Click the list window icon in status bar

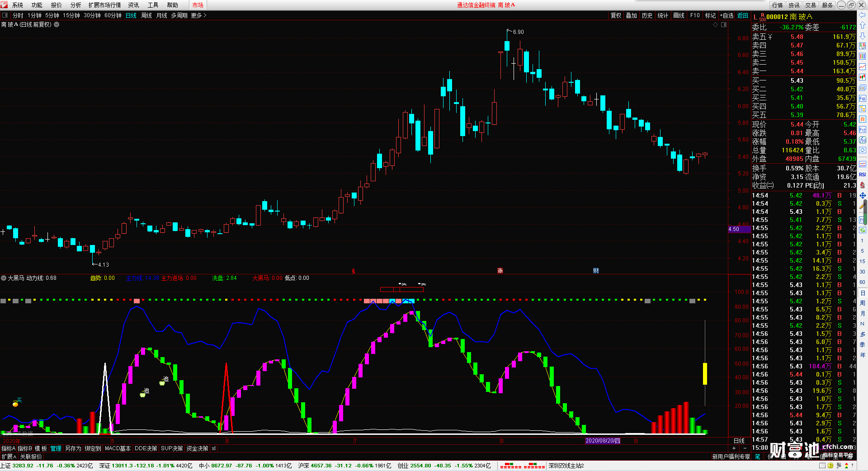click(823, 466)
